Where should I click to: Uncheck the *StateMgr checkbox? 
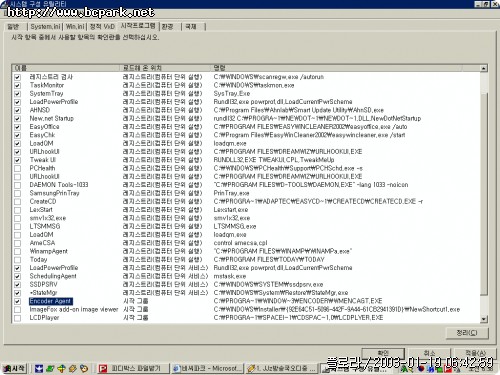(17, 293)
